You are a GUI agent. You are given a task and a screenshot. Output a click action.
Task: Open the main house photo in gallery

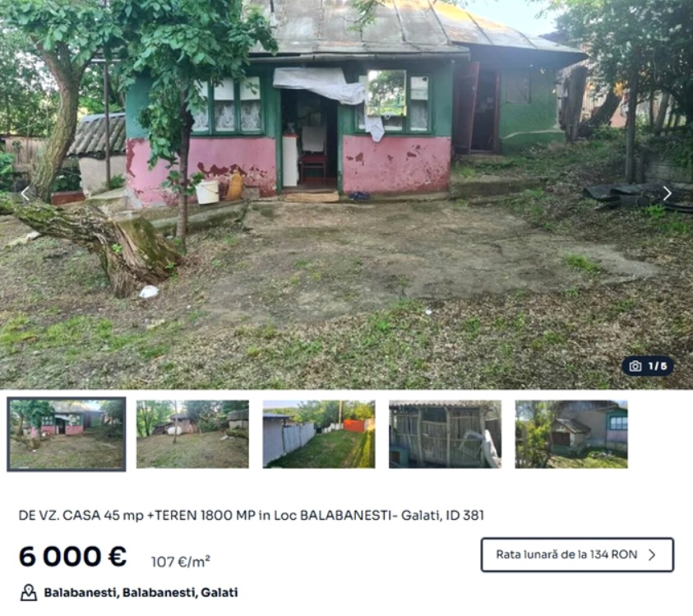[x=347, y=195]
